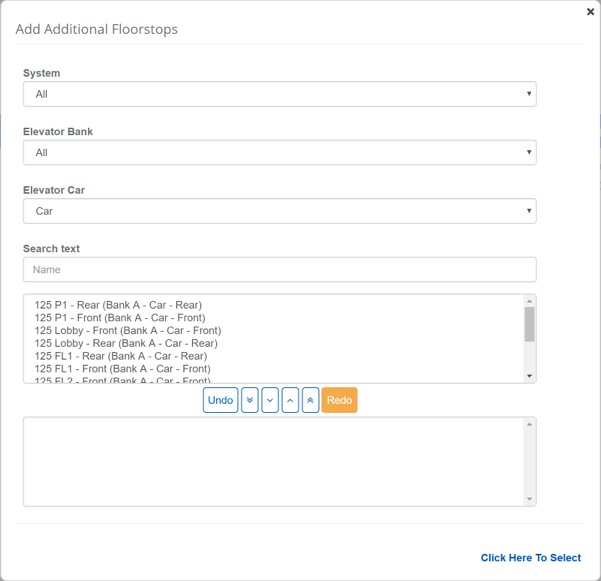Click the available list scrollbar thumb
The image size is (601, 581).
point(529,324)
